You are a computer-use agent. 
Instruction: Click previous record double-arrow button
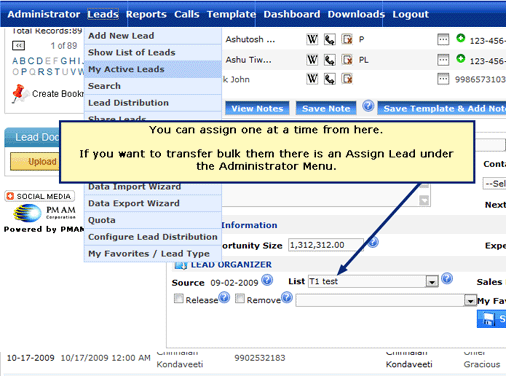[x=18, y=45]
